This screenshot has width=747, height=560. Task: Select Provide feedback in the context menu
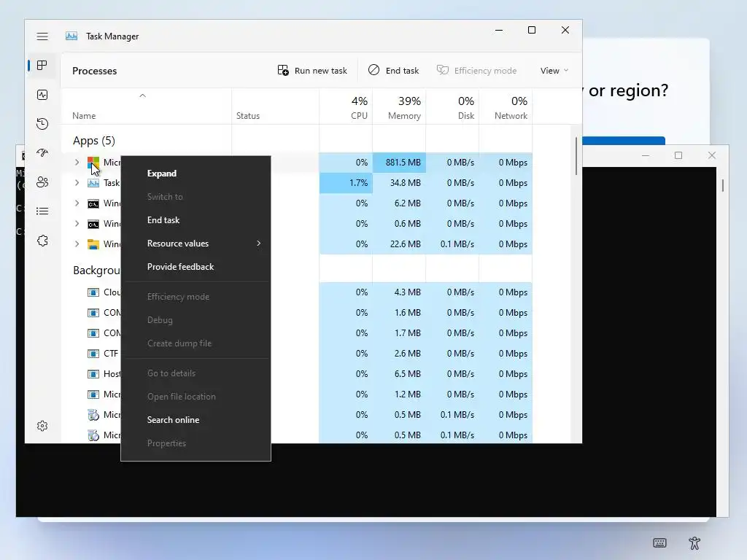(x=196, y=267)
